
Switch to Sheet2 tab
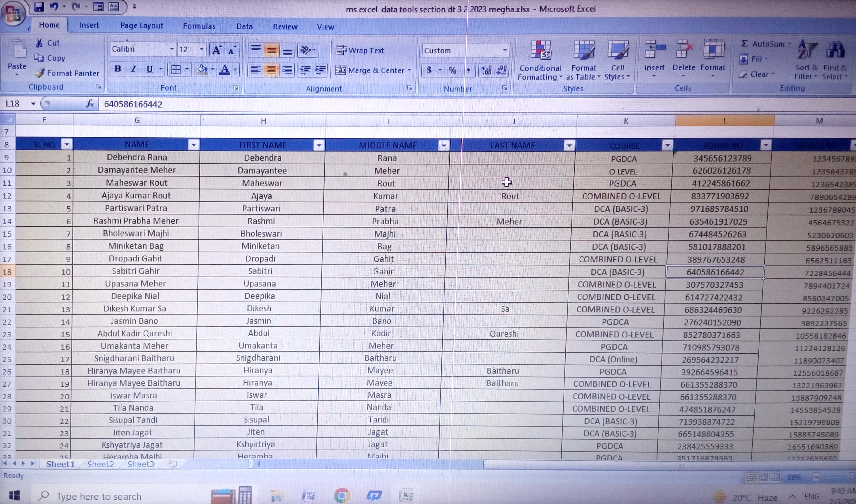[x=100, y=464]
